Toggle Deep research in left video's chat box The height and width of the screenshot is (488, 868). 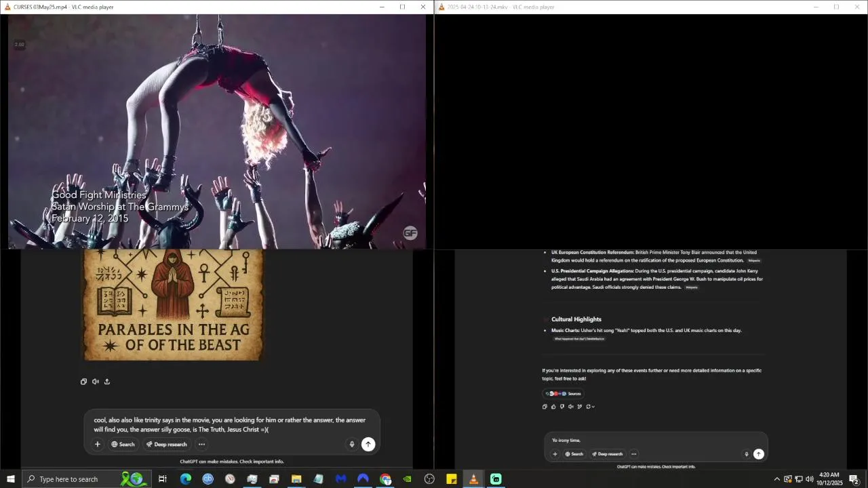point(166,445)
